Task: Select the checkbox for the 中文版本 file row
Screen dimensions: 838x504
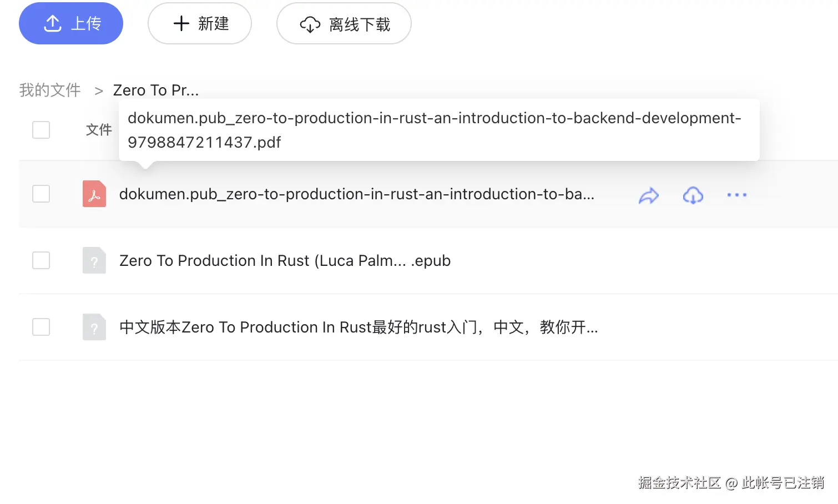Action: [41, 327]
